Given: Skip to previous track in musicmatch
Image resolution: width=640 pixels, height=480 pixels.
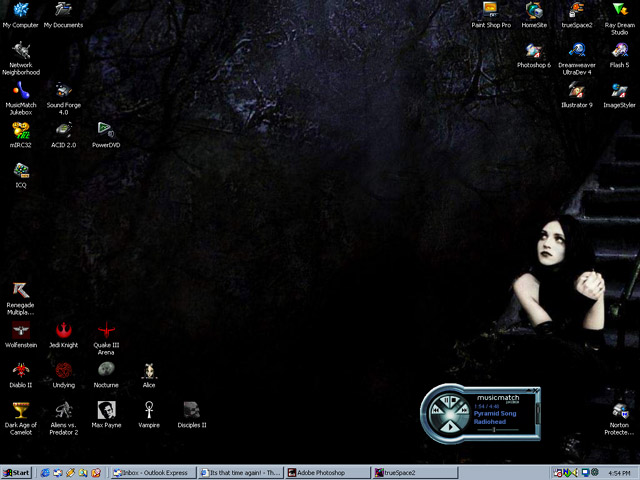Looking at the screenshot, I should tap(436, 410).
